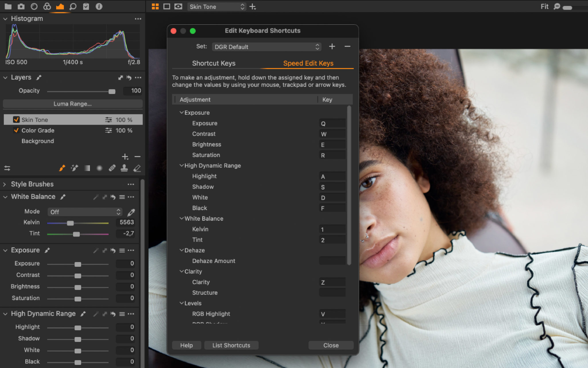The width and height of the screenshot is (588, 368).
Task: Open the Histogram panel options menu
Action: pyautogui.click(x=138, y=19)
